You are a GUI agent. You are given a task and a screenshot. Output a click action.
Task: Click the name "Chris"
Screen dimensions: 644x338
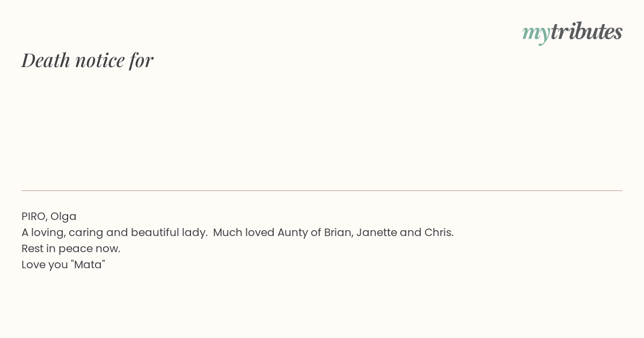439,232
